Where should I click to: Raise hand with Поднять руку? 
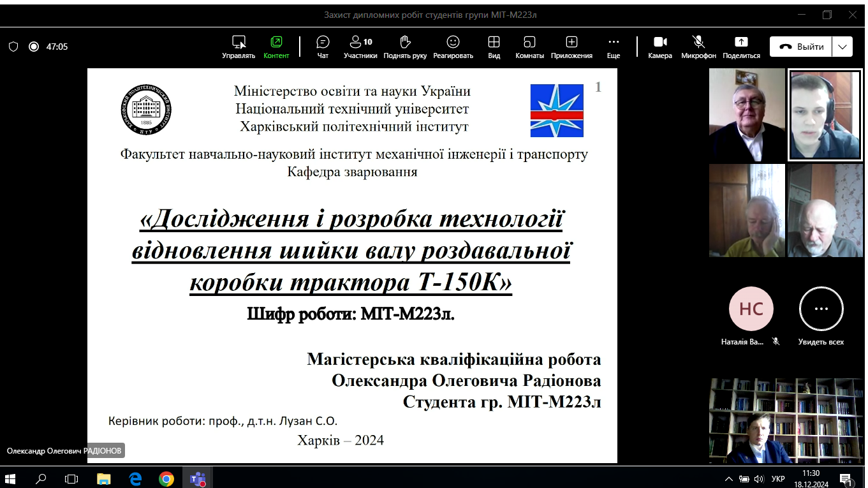[x=405, y=47]
